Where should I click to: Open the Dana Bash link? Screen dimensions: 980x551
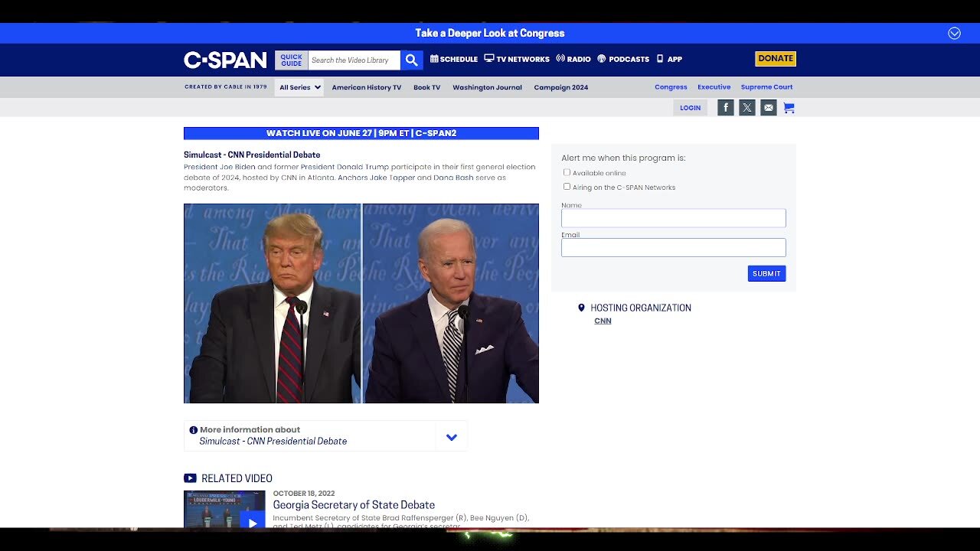coord(454,178)
